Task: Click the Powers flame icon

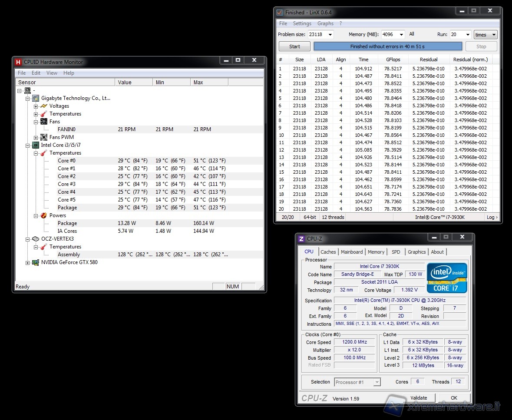Action: pos(44,215)
